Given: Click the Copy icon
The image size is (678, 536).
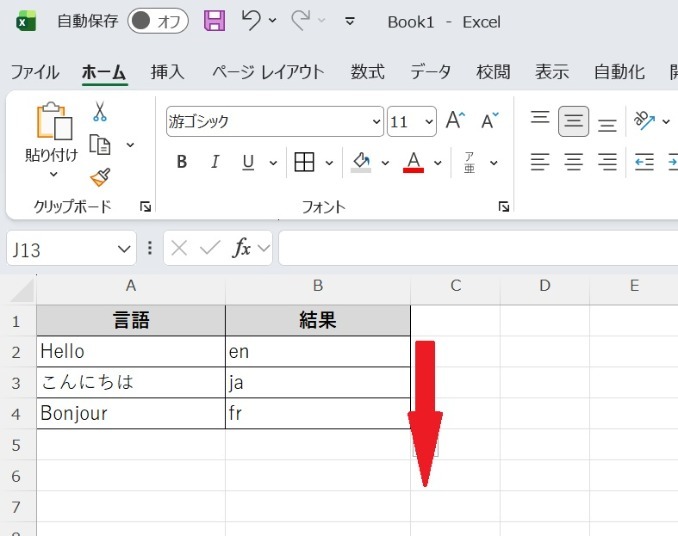Looking at the screenshot, I should [100, 144].
